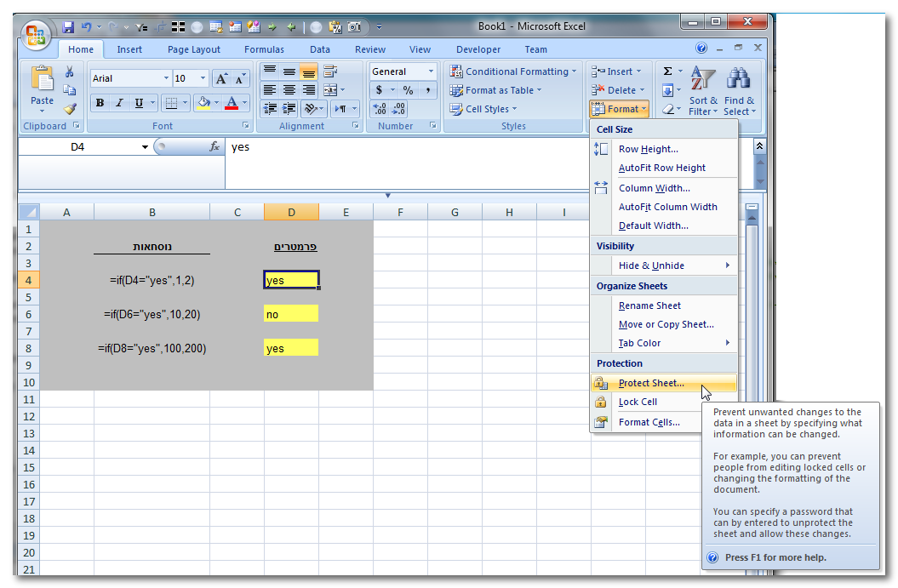Viewport: 898px width, 588px height.
Task: Select Protect Sheet from Format menu
Action: click(x=651, y=383)
